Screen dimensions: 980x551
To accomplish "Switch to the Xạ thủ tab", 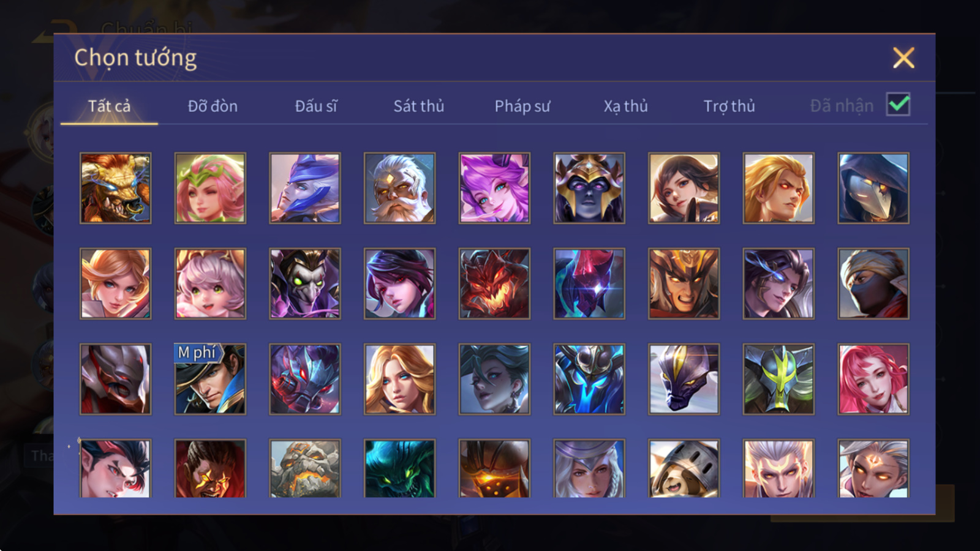I will coord(625,106).
